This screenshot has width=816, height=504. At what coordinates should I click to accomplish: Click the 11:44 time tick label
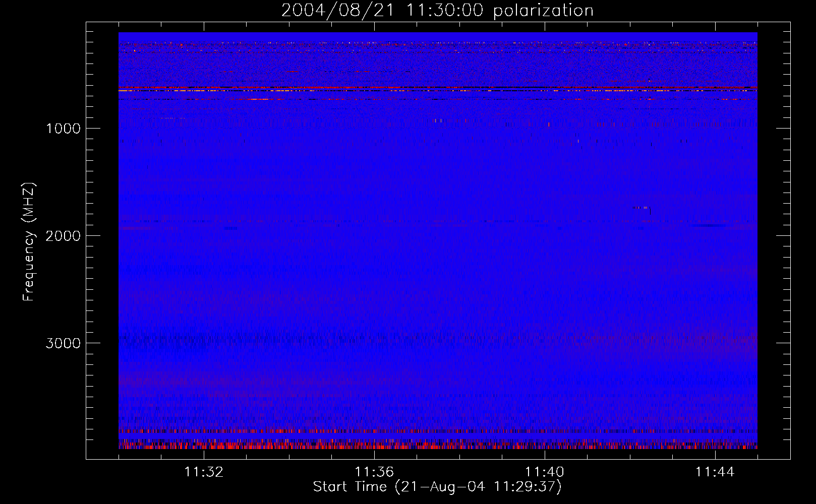click(x=715, y=472)
